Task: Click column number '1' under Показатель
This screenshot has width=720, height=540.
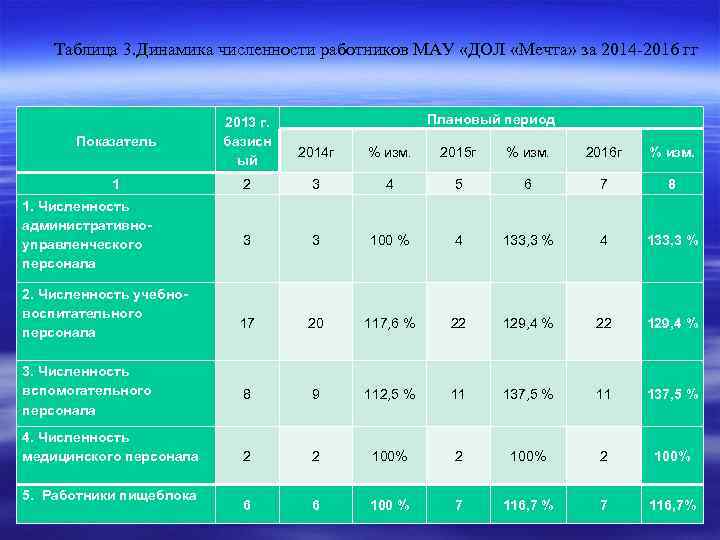Action: (116, 184)
